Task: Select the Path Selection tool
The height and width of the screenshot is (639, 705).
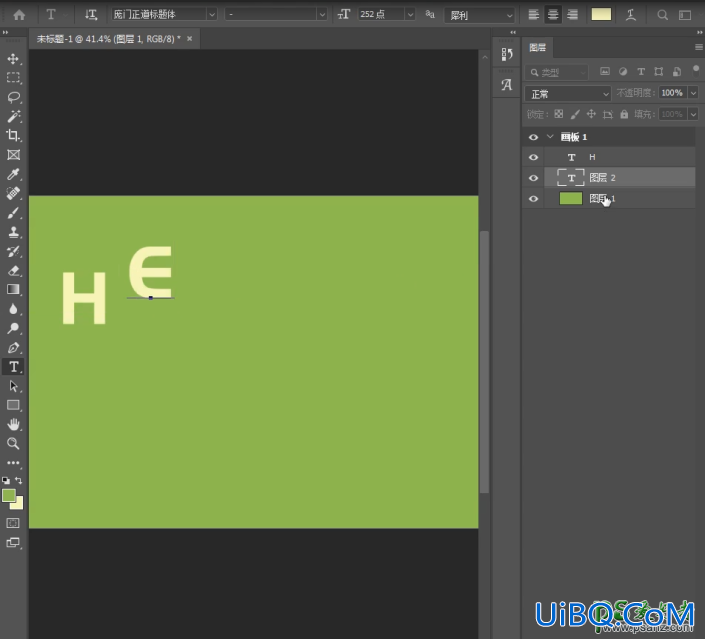Action: click(13, 386)
